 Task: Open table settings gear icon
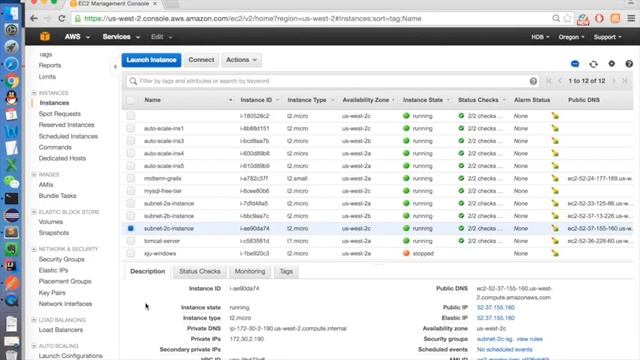pyautogui.click(x=611, y=64)
